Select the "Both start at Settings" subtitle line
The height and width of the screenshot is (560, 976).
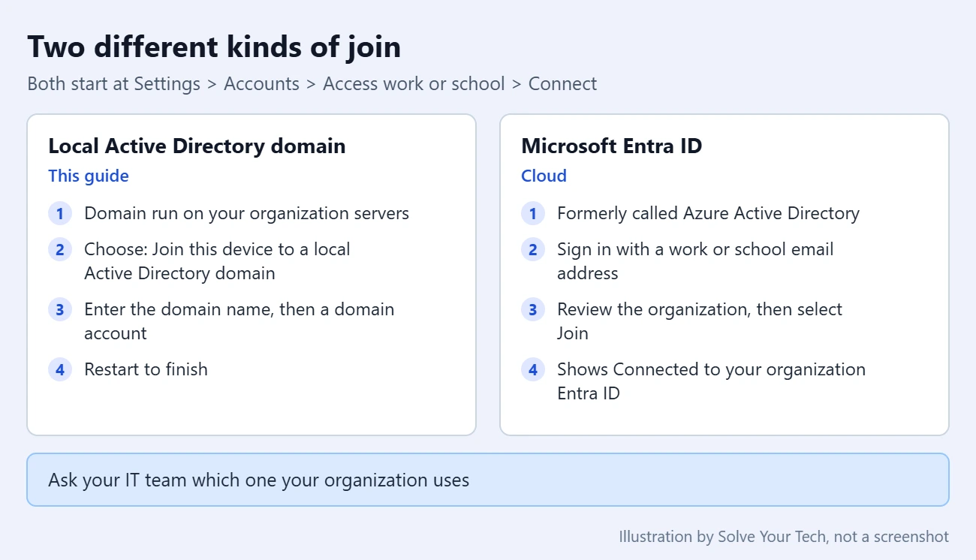(x=312, y=83)
